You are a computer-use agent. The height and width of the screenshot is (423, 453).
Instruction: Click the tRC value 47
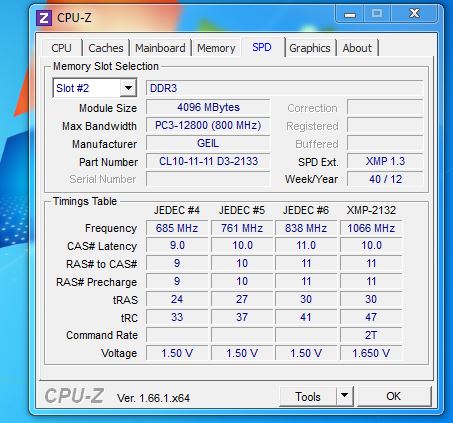[x=371, y=317]
